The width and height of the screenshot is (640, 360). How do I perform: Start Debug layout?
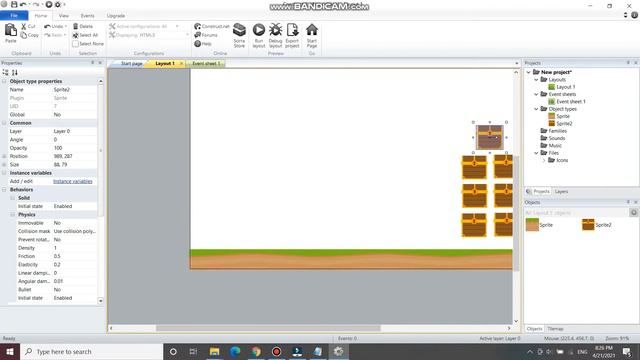pos(276,36)
